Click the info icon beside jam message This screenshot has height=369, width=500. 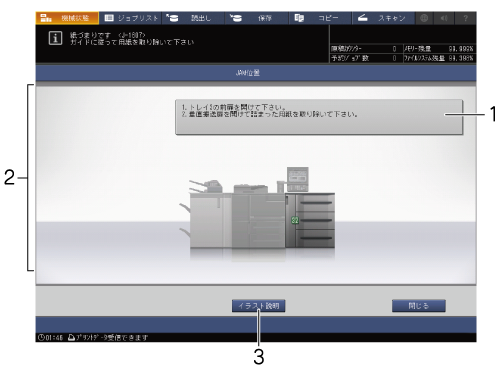(55, 38)
